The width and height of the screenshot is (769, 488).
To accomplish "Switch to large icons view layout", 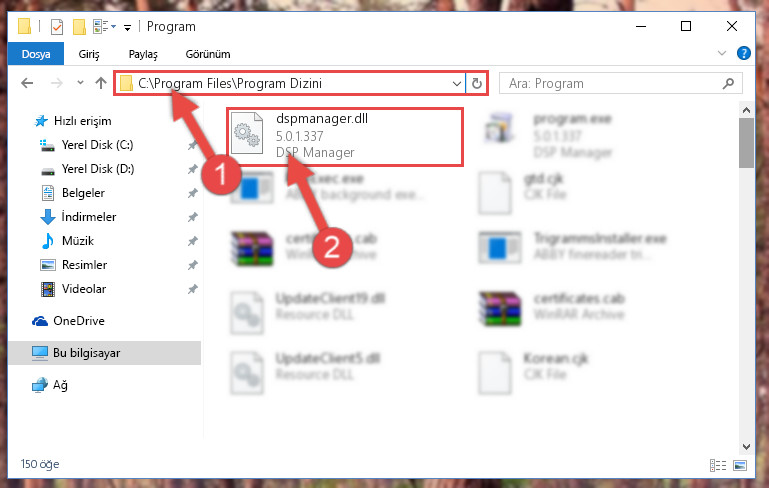I will pyautogui.click(x=740, y=465).
